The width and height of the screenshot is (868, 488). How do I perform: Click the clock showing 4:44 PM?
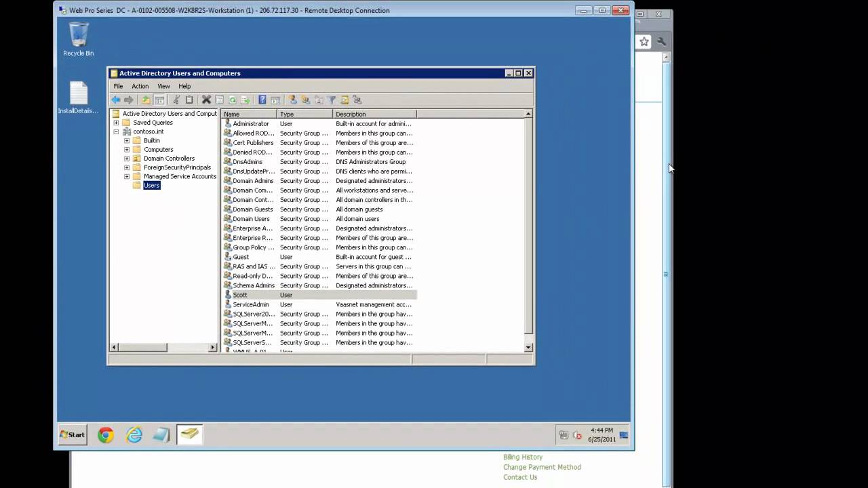click(602, 430)
